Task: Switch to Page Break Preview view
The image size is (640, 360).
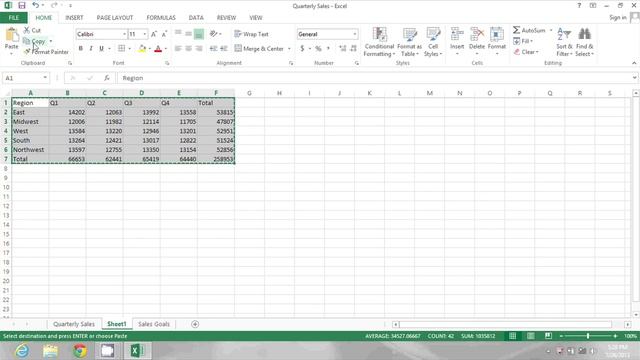Action: coord(548,336)
